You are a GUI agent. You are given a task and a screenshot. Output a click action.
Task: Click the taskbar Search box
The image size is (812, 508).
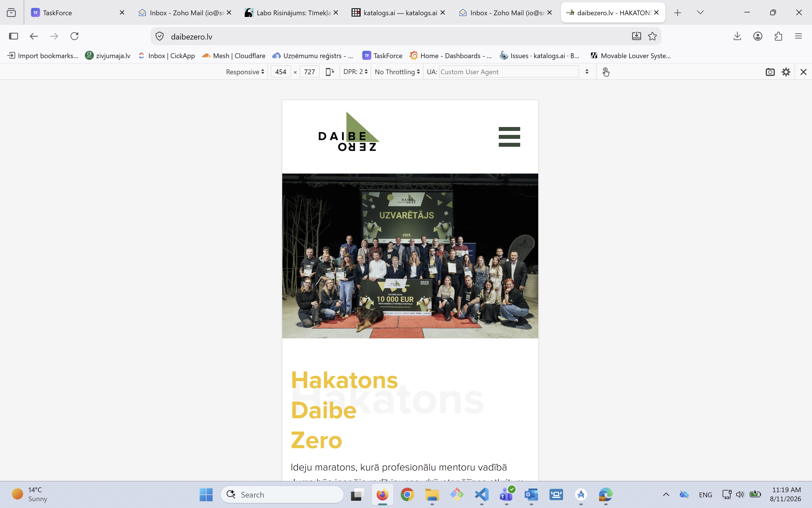282,494
